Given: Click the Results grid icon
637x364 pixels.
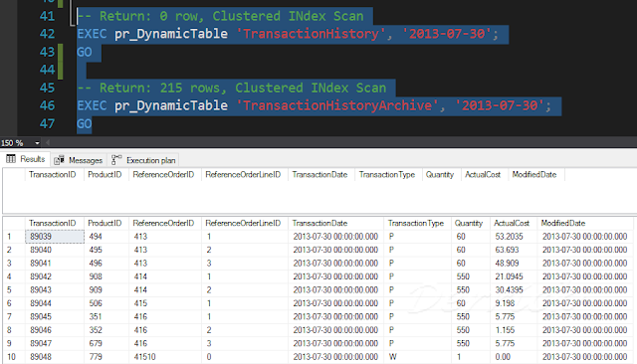Looking at the screenshot, I should point(11,159).
